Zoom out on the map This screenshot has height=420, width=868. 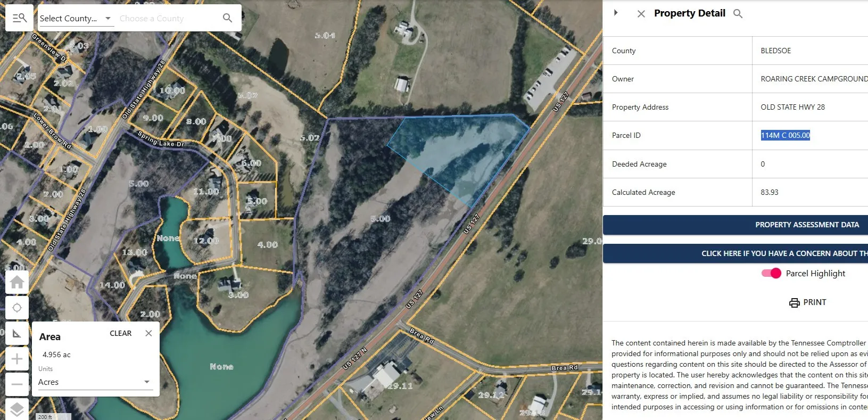(17, 384)
